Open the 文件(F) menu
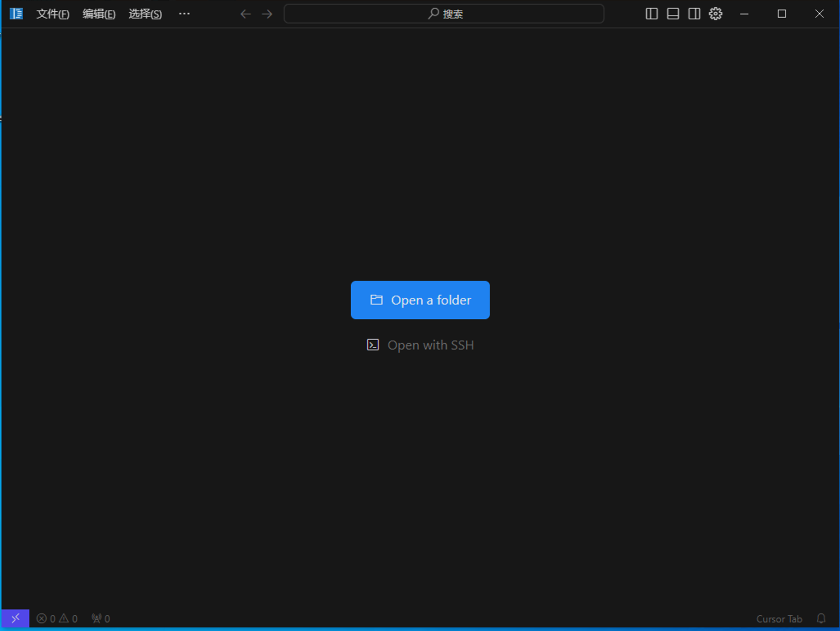This screenshot has height=631, width=840. [x=53, y=14]
